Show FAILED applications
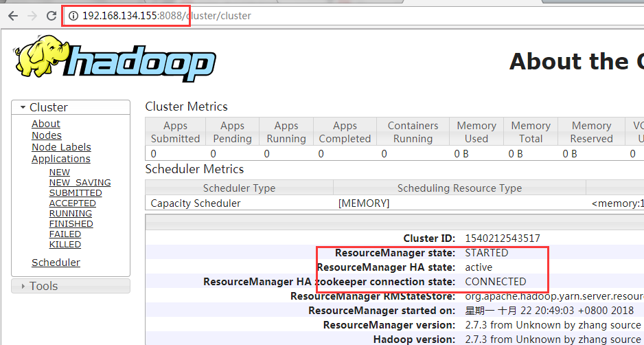Viewport: 644px width, 345px height. point(65,234)
